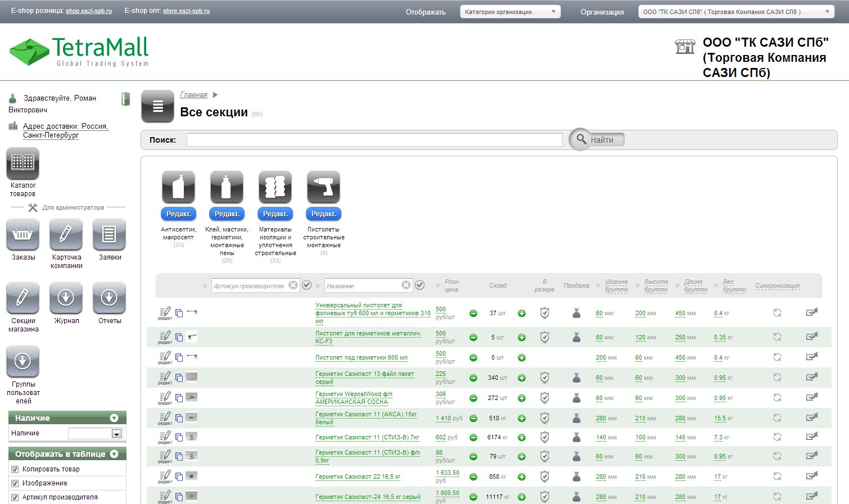
Task: Click Редакт. under Клей, мастики, герметики
Action: pyautogui.click(x=227, y=214)
